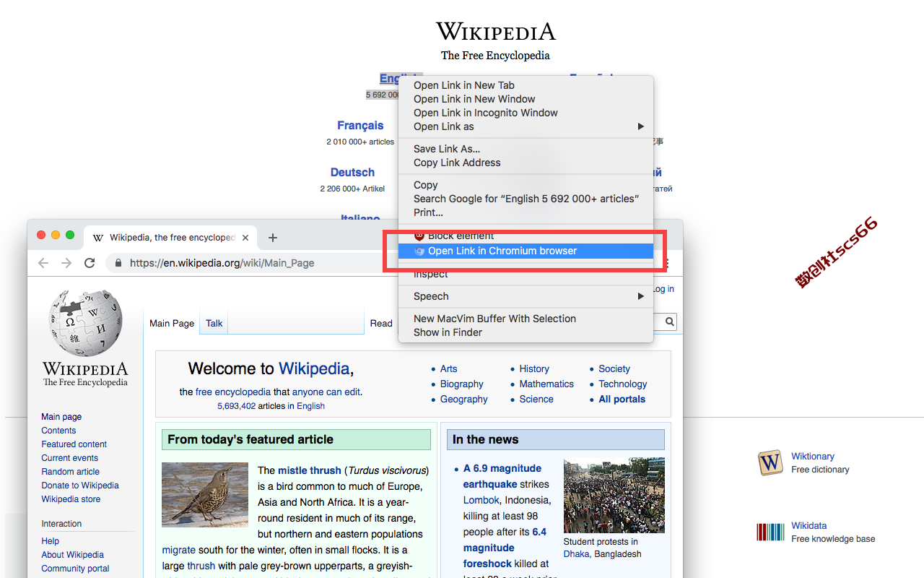Click the padlock icon in address bar
This screenshot has width=924, height=578.
118,263
